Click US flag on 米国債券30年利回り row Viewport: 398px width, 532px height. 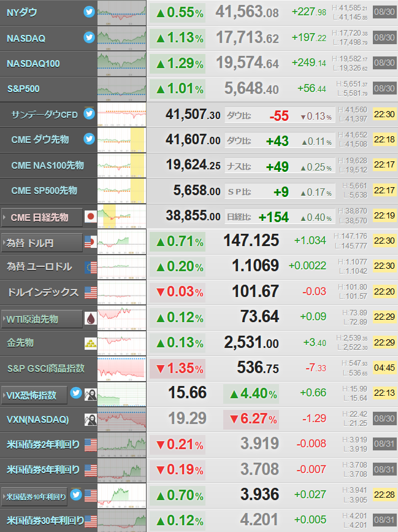(x=91, y=521)
